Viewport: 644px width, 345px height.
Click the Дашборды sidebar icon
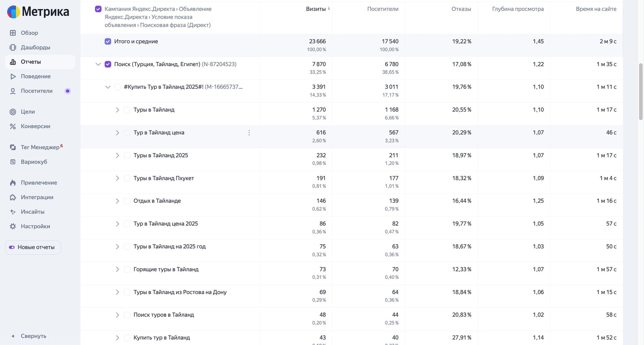[13, 48]
